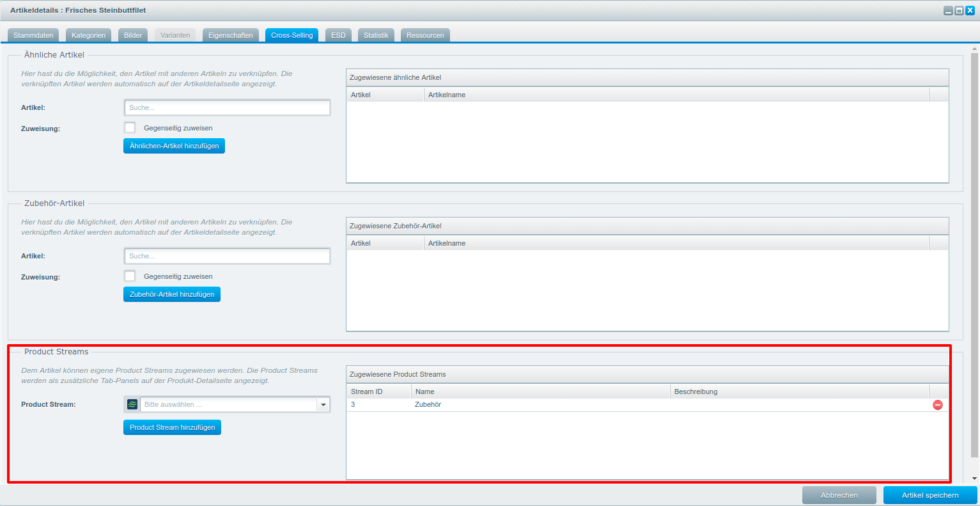Switch to the ESD tab

click(338, 35)
